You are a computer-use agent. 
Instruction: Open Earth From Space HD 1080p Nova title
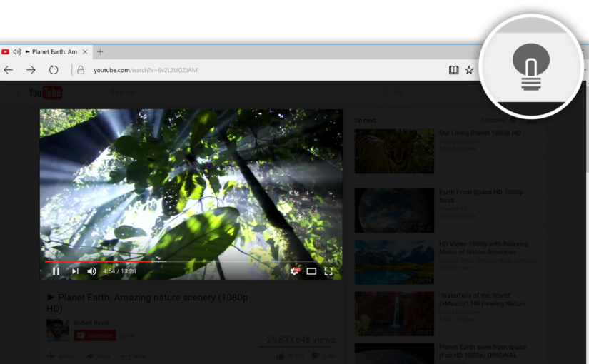click(x=480, y=196)
